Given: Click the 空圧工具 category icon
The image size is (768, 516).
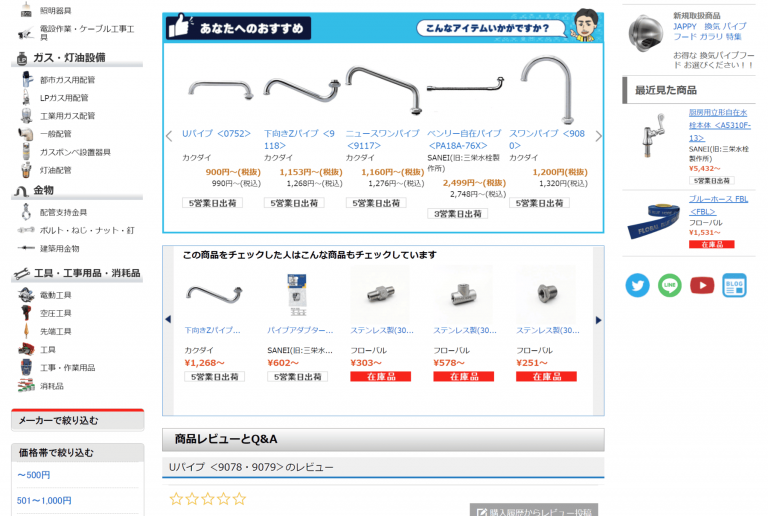Looking at the screenshot, I should pyautogui.click(x=26, y=313).
